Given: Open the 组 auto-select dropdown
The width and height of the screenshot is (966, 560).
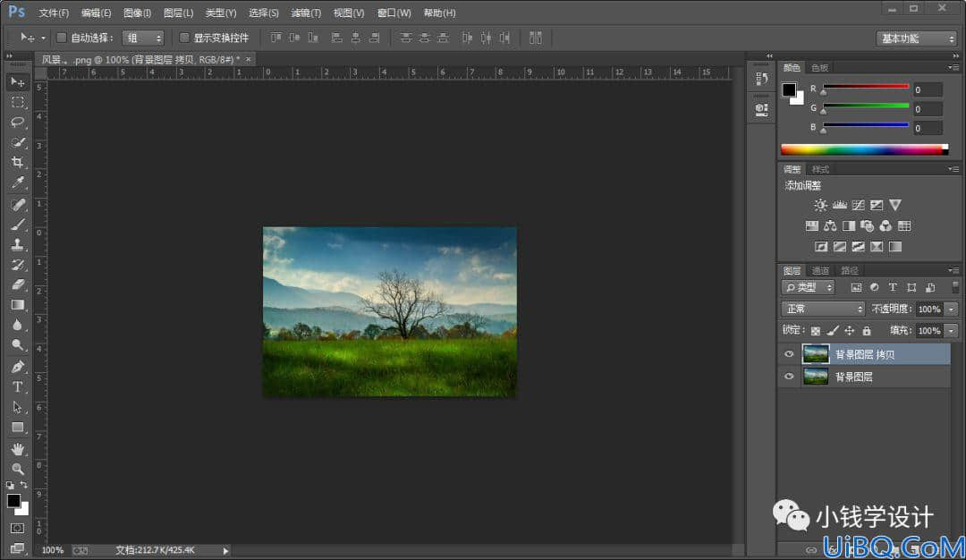Looking at the screenshot, I should tap(143, 38).
